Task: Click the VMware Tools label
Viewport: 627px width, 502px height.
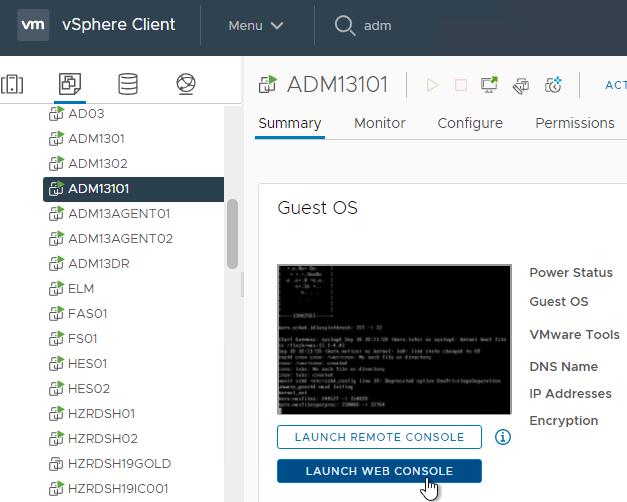Action: pyautogui.click(x=575, y=334)
